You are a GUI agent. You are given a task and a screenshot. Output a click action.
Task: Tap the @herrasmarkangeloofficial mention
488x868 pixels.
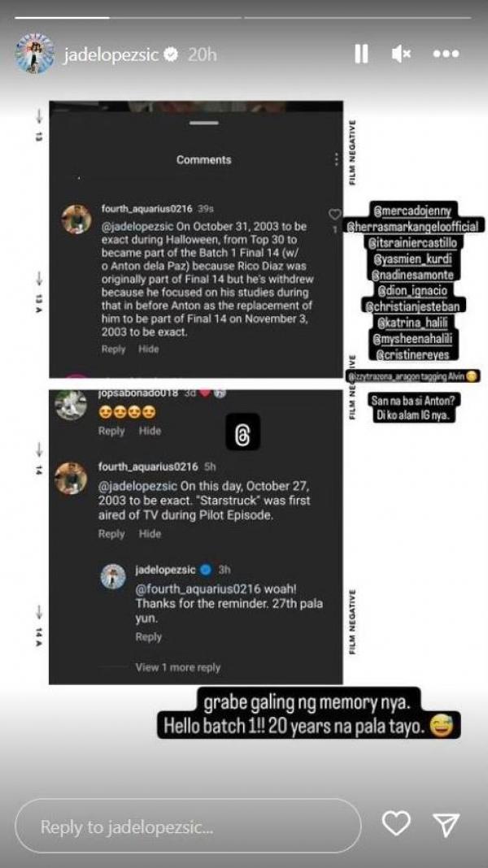tap(413, 226)
